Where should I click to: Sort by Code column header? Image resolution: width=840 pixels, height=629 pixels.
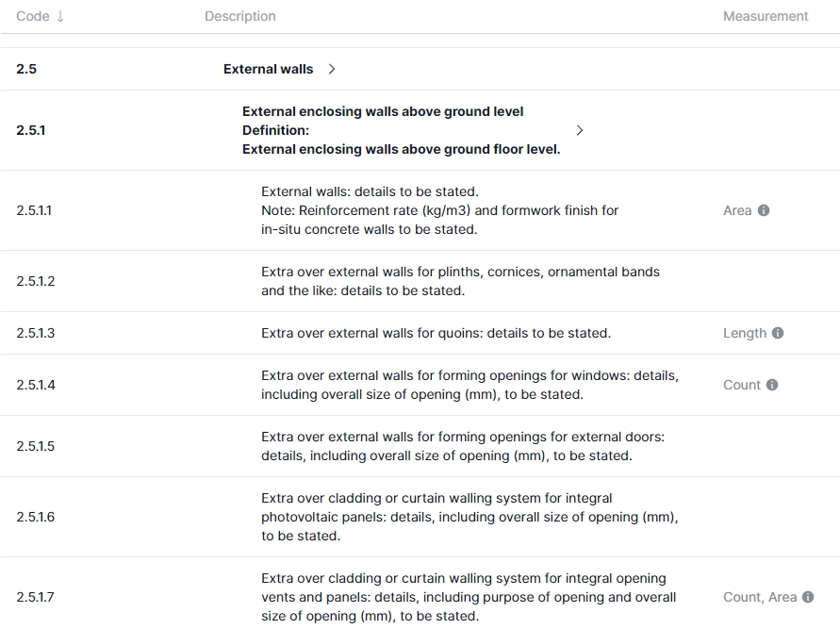(x=33, y=16)
